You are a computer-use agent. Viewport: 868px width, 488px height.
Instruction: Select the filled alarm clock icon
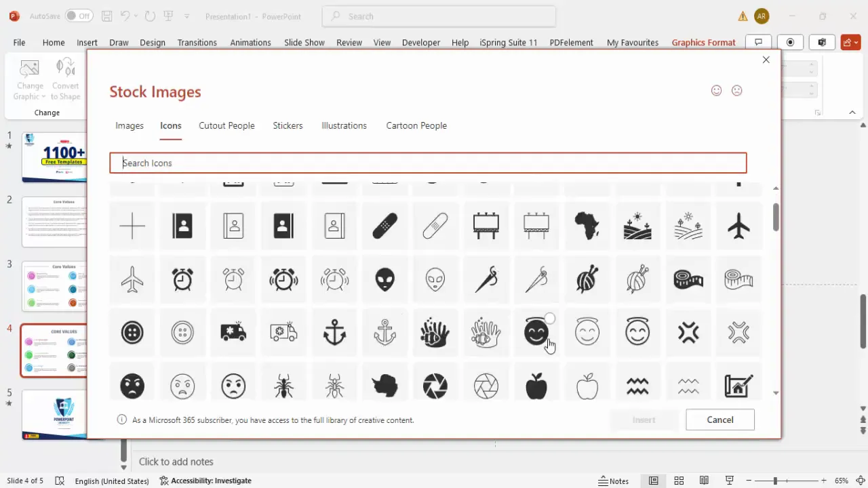[x=182, y=279]
